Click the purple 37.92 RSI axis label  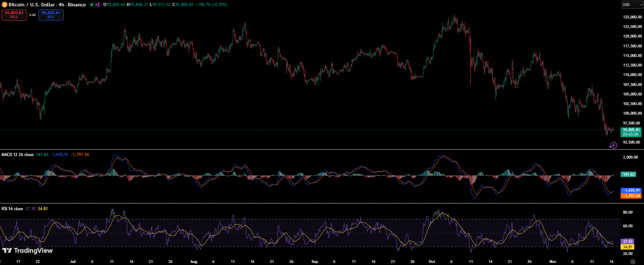pyautogui.click(x=628, y=242)
